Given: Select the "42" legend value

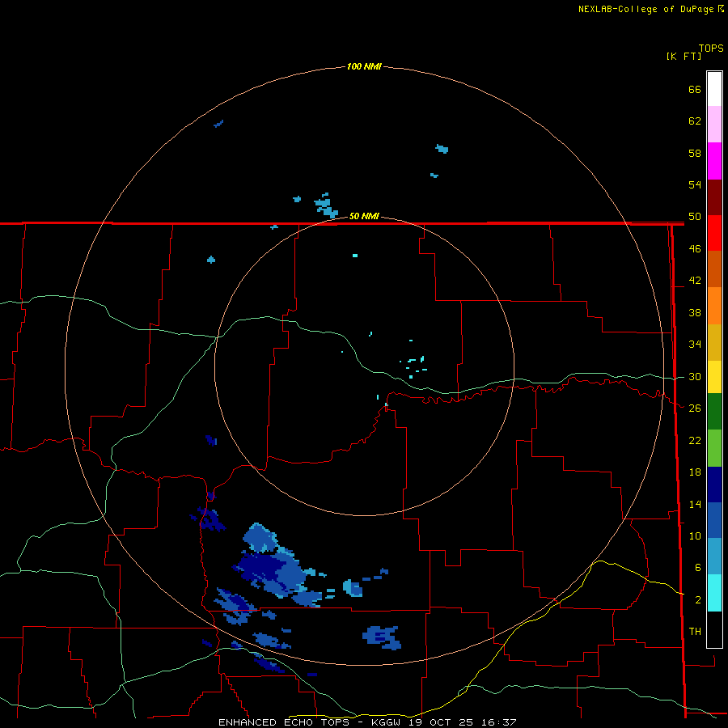Looking at the screenshot, I should tap(695, 281).
